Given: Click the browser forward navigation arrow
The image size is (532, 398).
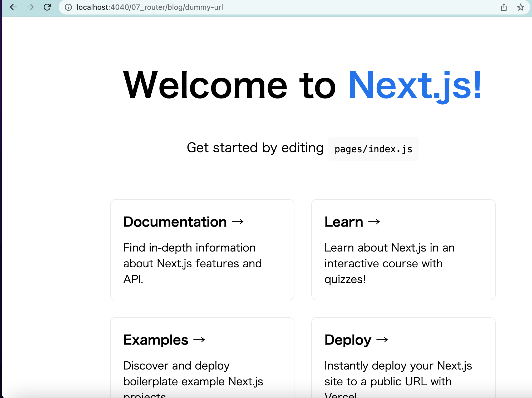Looking at the screenshot, I should pyautogui.click(x=31, y=7).
